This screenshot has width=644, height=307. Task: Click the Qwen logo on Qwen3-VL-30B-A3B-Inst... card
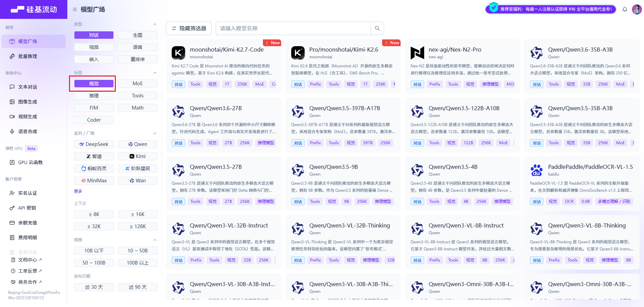click(178, 287)
